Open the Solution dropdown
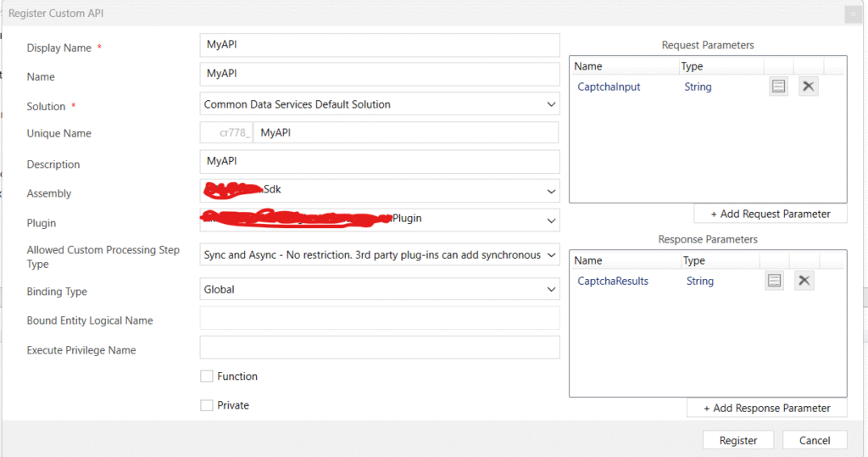 [x=380, y=104]
